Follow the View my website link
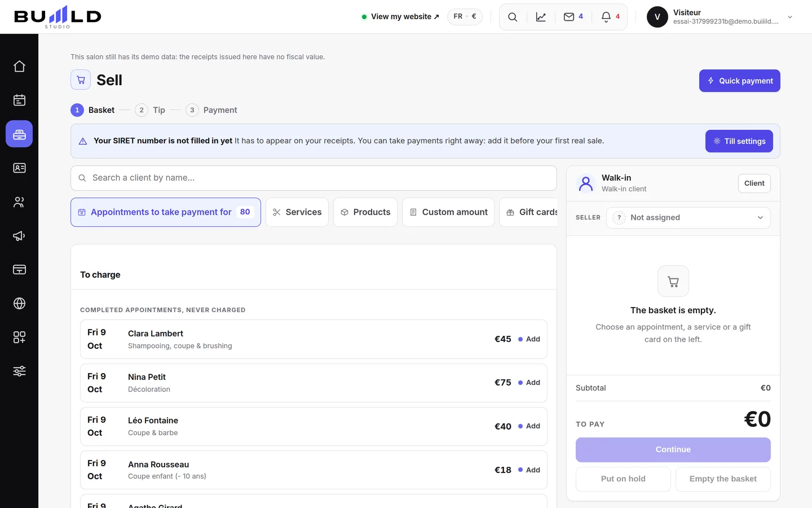This screenshot has width=812, height=508. [400, 17]
